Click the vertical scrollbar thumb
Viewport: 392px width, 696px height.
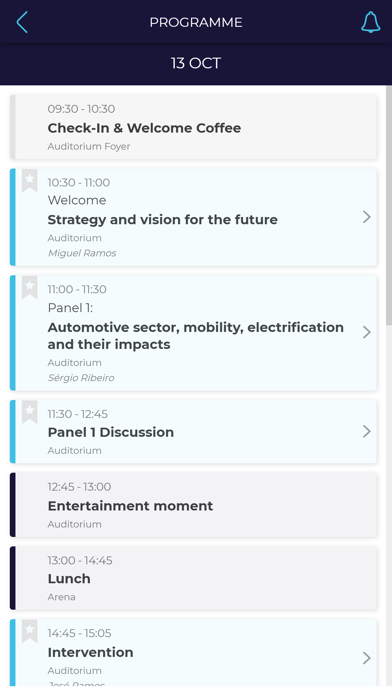click(389, 205)
